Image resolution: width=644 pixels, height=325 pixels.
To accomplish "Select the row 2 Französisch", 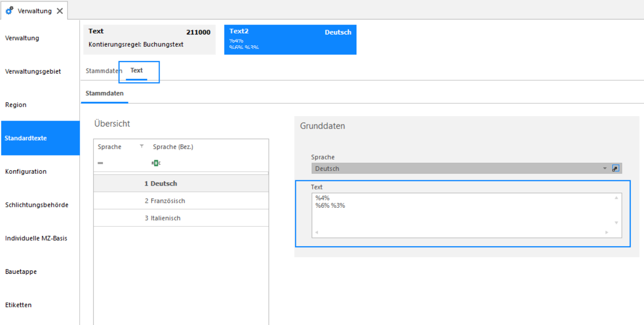I will tap(181, 201).
